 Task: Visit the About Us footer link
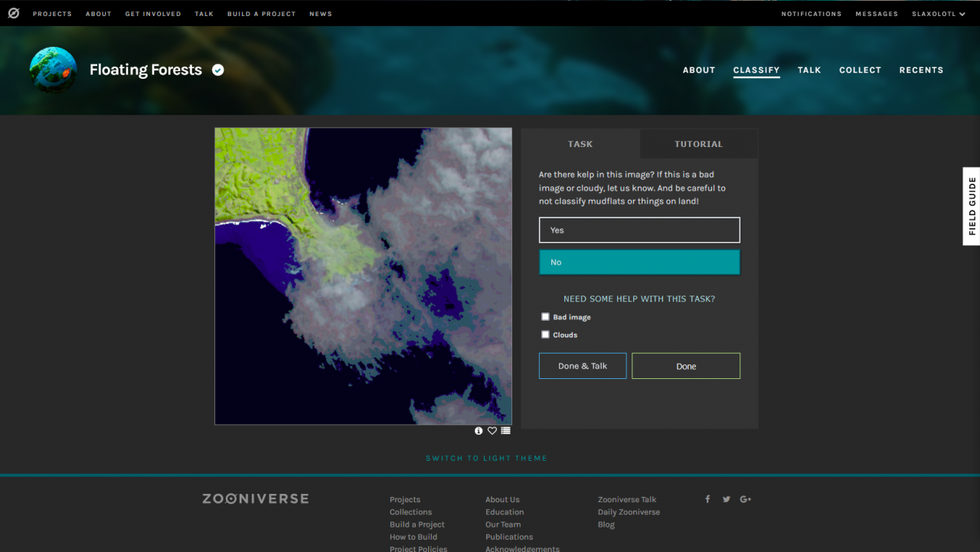click(x=502, y=499)
